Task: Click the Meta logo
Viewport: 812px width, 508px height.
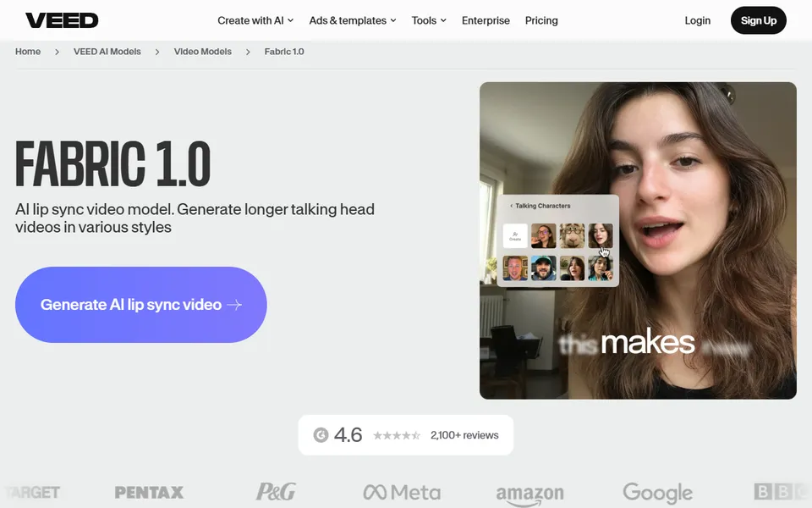Action: tap(402, 492)
